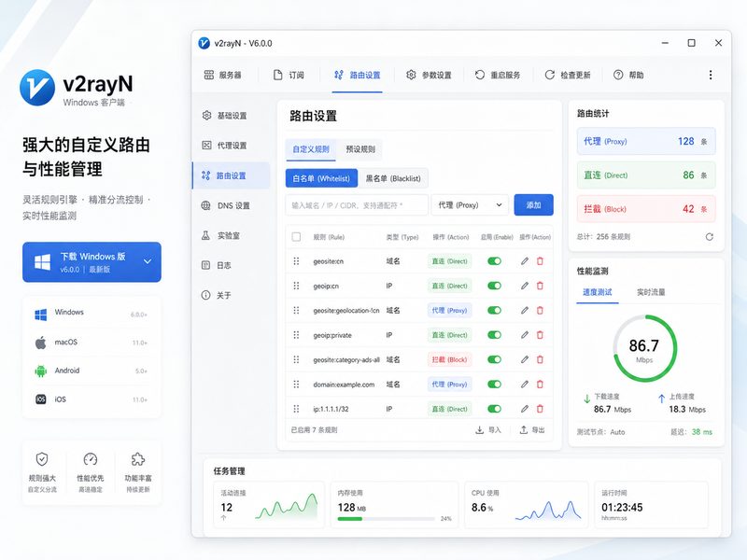Click the v2rayN logo in title bar

204,43
